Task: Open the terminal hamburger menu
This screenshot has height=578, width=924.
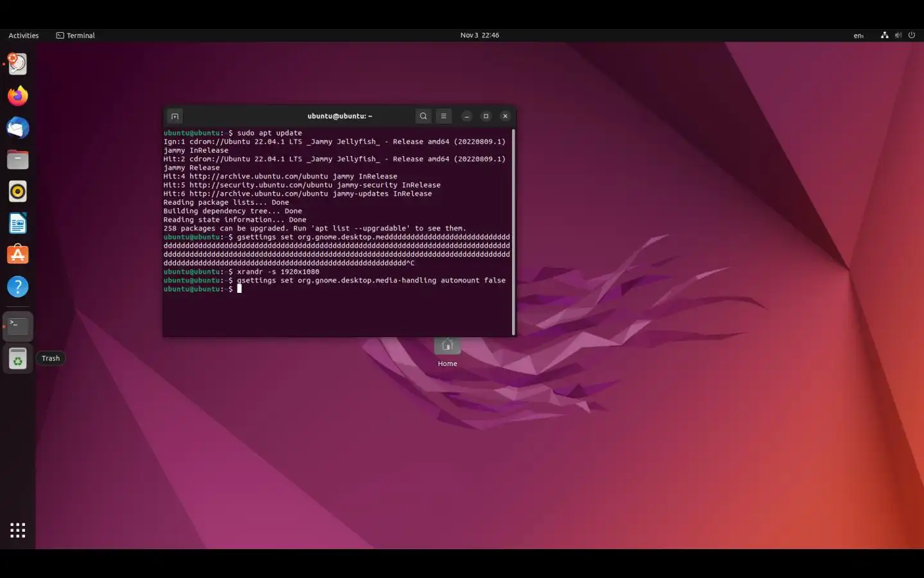Action: pyautogui.click(x=443, y=116)
